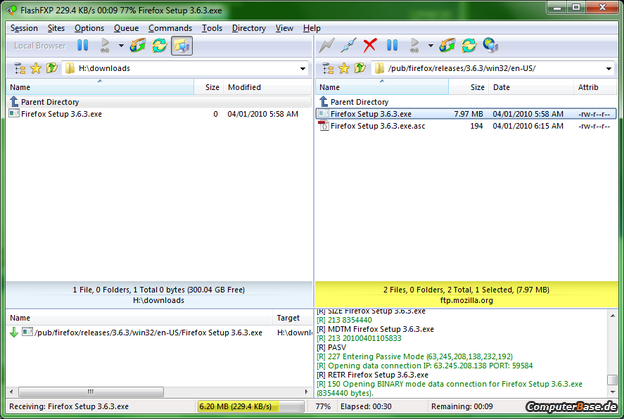
Task: Toggle the local browser switch icon
Action: pyautogui.click(x=182, y=46)
